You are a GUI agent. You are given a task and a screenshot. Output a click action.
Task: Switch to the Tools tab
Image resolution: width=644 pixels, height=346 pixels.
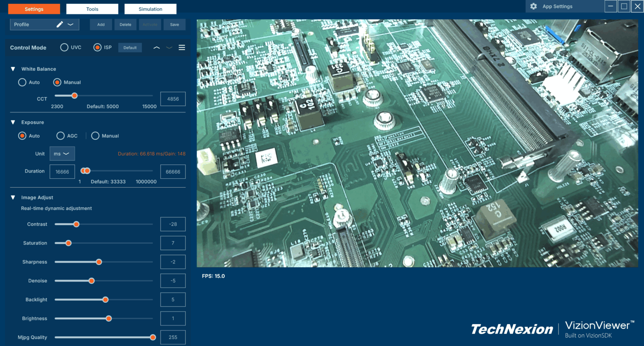point(92,9)
